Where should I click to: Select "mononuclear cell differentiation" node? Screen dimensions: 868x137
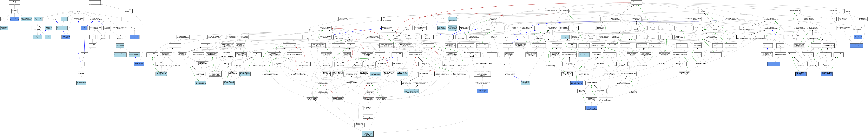[x=661, y=64]
